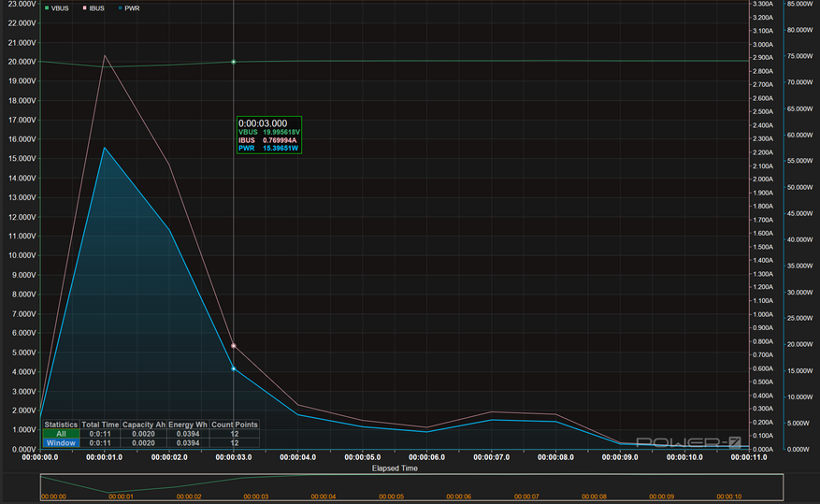
Task: Click the IBUS marker on the cursor line
Action: 233,346
